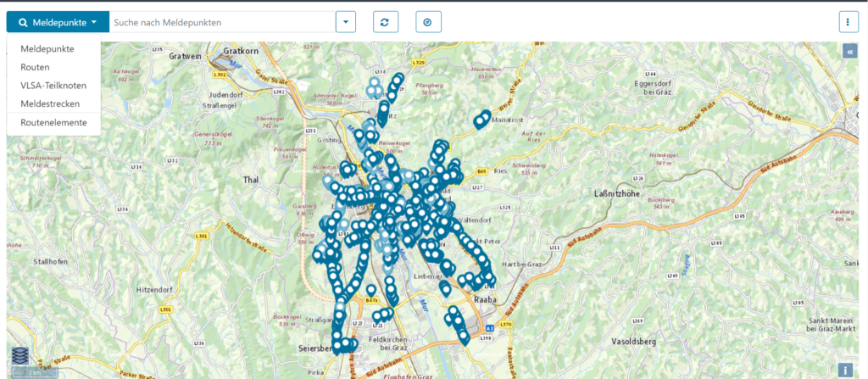Show map info via the 'i' button
Image resolution: width=868 pixels, height=379 pixels.
845,370
